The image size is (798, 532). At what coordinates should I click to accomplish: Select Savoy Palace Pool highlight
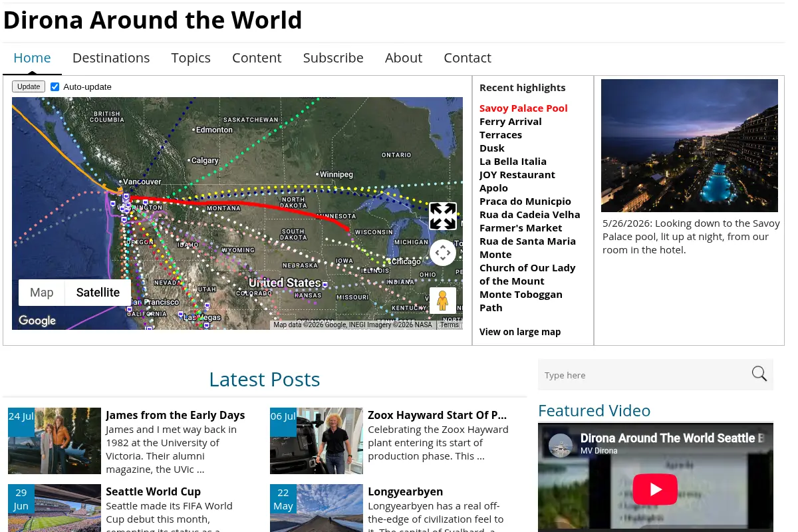[523, 108]
